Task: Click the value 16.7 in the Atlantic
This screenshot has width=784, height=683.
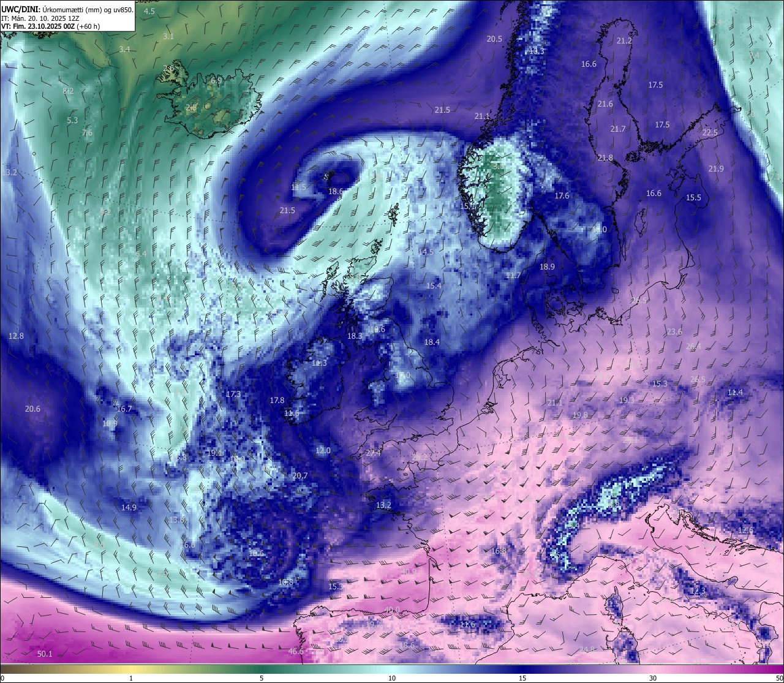Action: (x=124, y=409)
